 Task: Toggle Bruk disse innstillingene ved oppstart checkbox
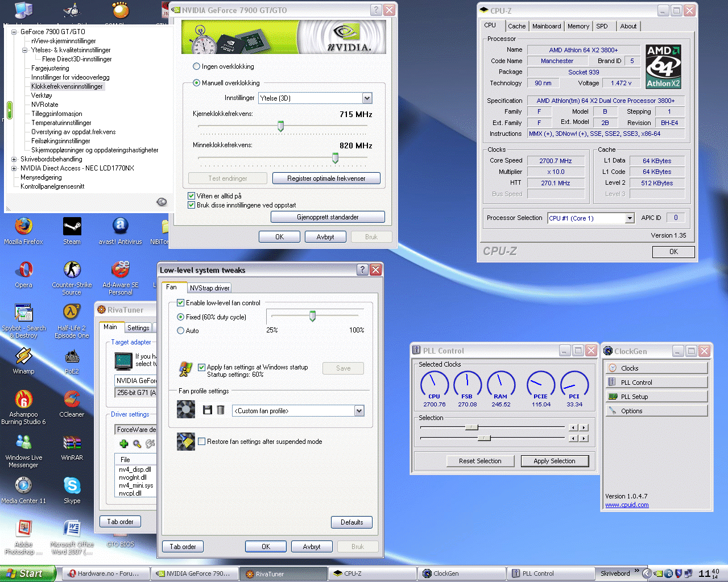point(191,205)
